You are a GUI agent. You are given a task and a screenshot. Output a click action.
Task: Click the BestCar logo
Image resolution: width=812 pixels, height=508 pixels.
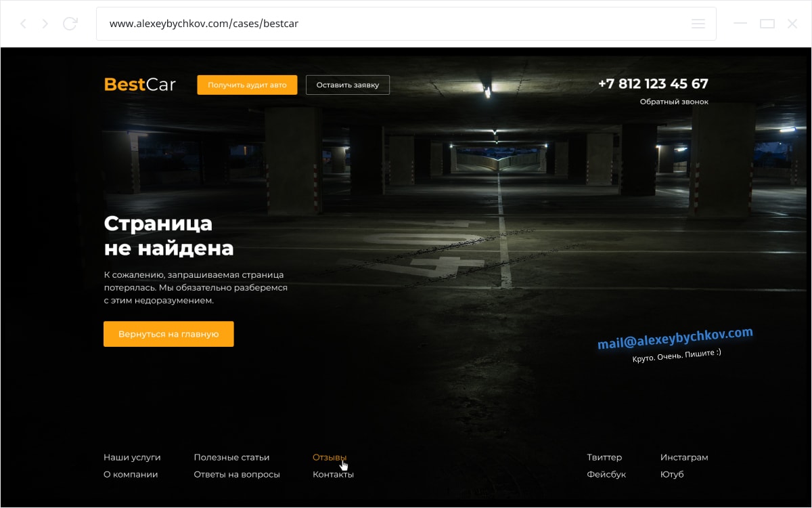(139, 85)
